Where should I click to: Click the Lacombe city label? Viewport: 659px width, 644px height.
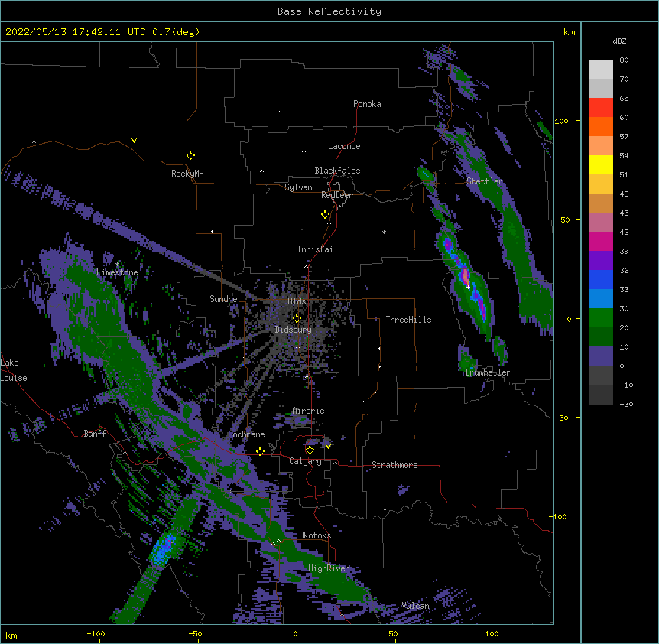(x=344, y=146)
